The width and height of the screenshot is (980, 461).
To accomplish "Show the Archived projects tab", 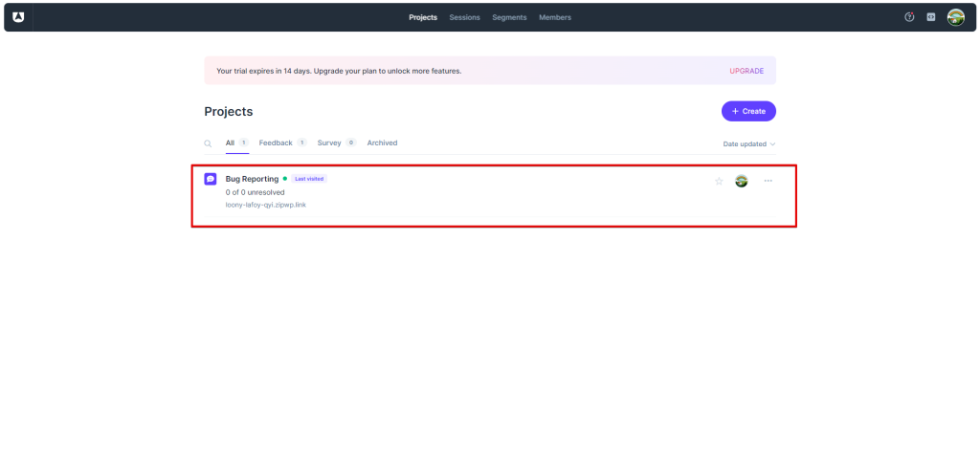I will point(382,143).
